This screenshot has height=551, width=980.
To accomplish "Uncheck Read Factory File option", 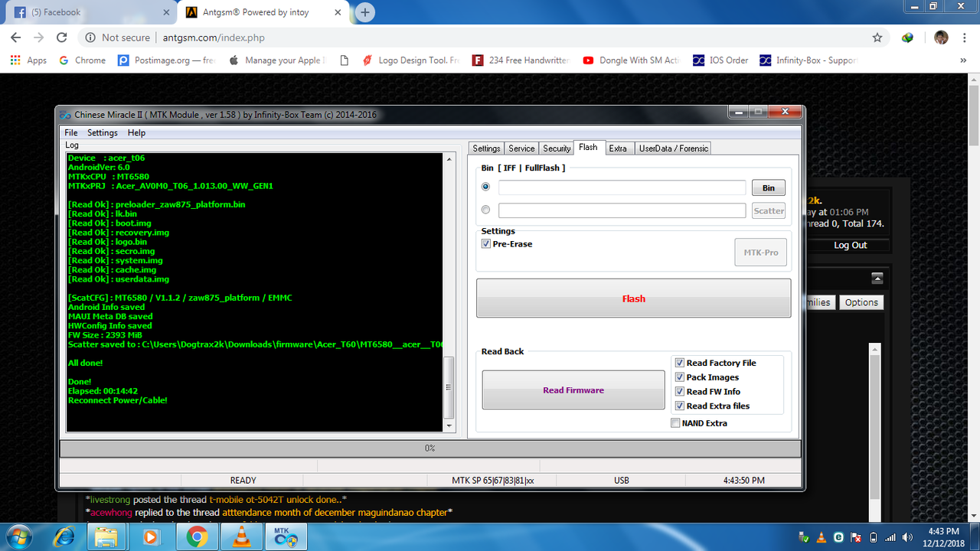I will click(x=679, y=363).
